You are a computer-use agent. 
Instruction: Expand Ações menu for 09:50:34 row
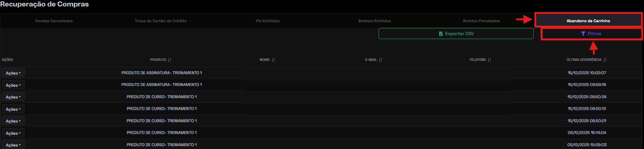(13, 97)
